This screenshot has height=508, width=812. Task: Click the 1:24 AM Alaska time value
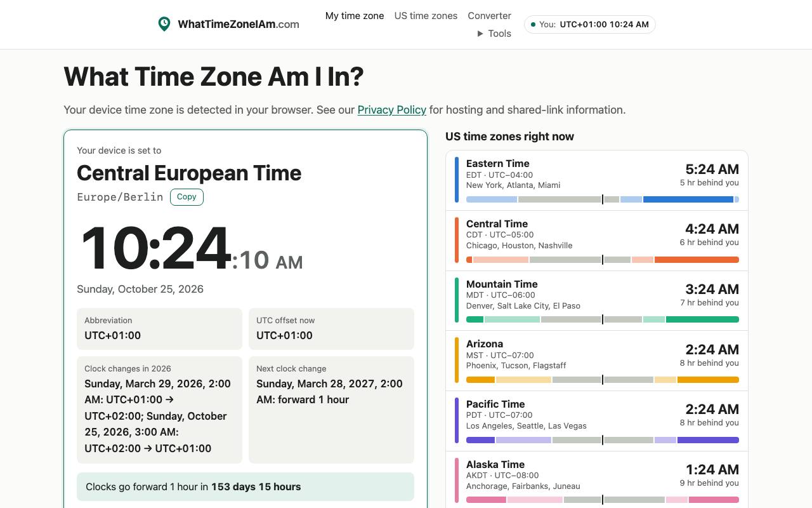click(x=712, y=469)
